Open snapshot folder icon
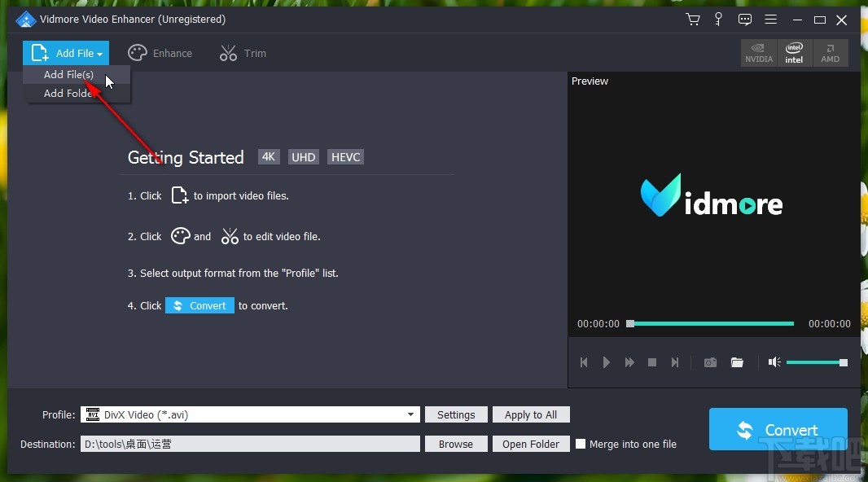 pyautogui.click(x=737, y=362)
